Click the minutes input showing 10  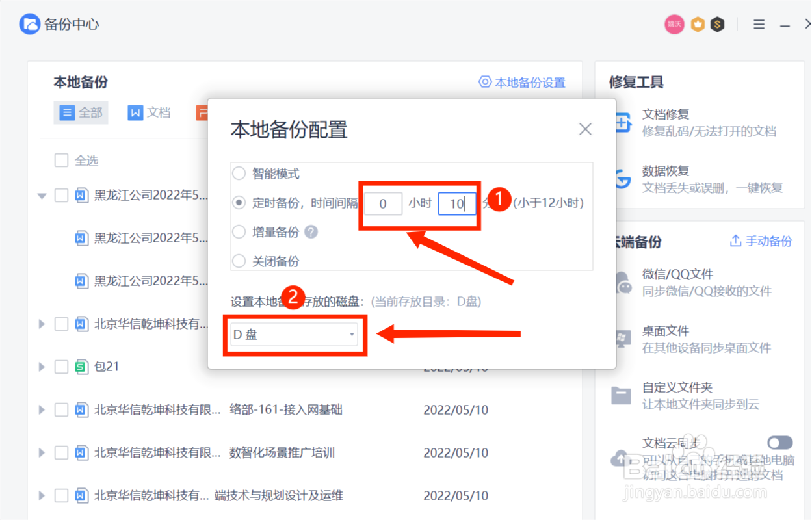coord(456,203)
